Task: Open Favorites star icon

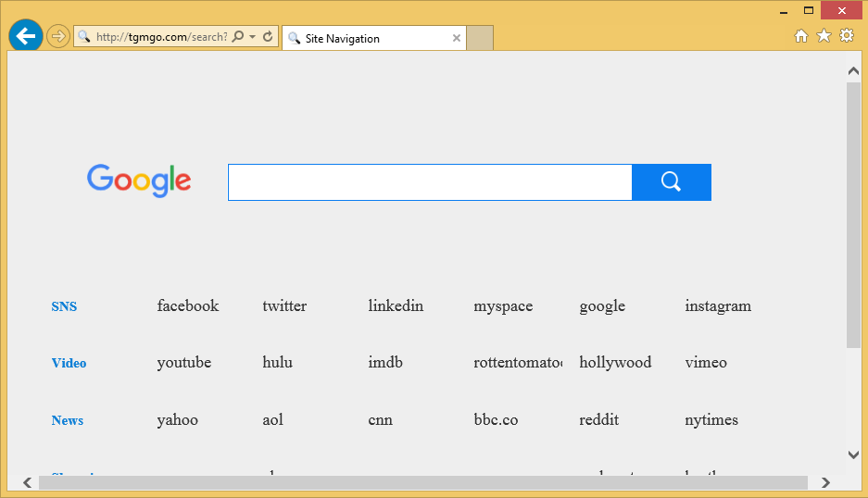Action: click(824, 36)
